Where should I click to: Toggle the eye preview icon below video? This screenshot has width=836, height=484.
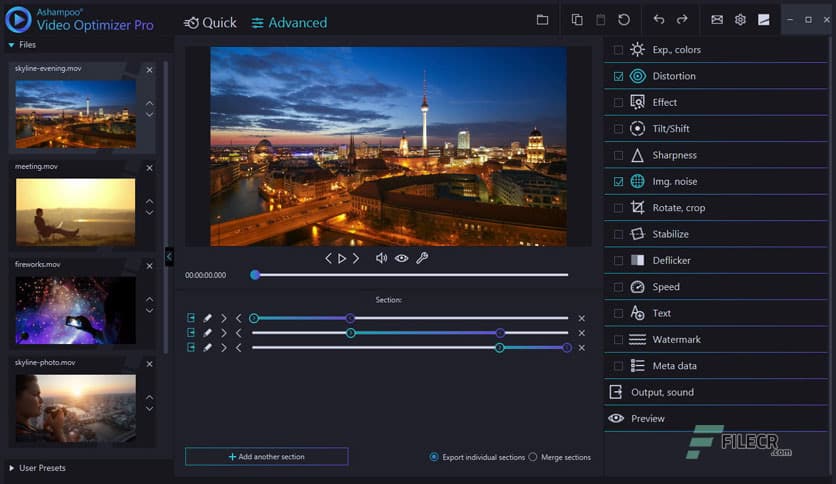pos(401,258)
